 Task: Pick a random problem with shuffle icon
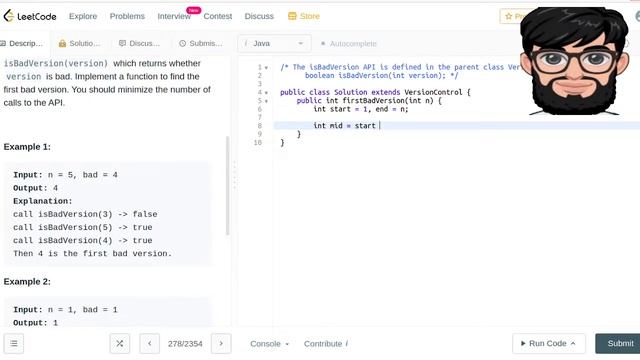point(120,344)
